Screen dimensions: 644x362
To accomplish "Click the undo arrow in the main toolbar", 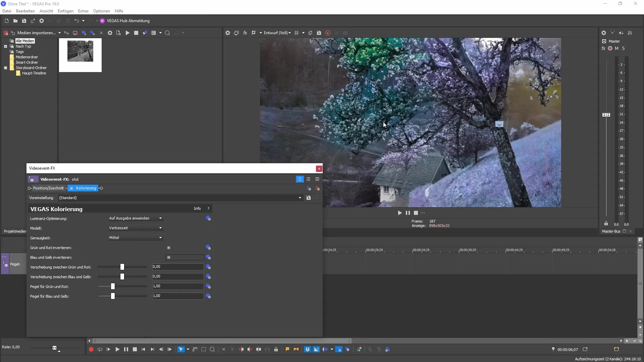I will coord(76,21).
